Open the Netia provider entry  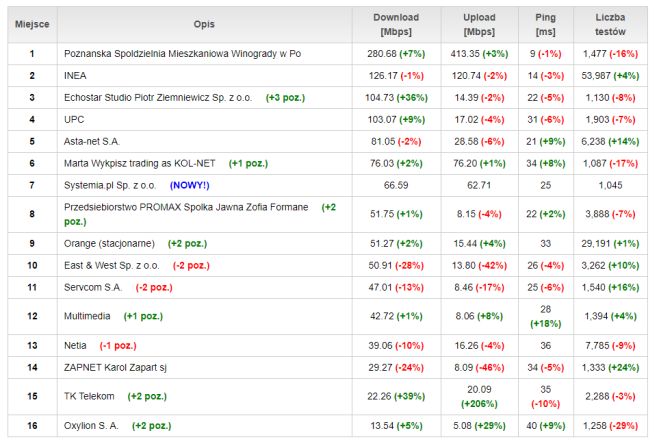(x=77, y=345)
